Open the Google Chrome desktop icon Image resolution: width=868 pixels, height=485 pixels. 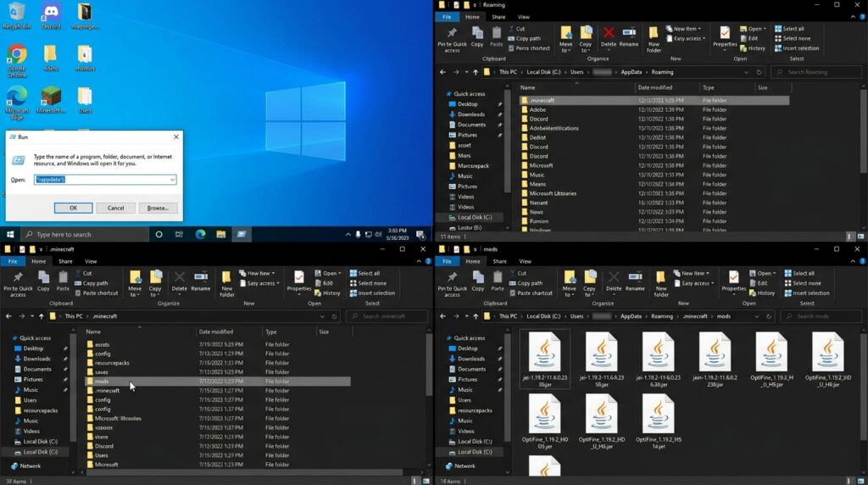(x=17, y=61)
